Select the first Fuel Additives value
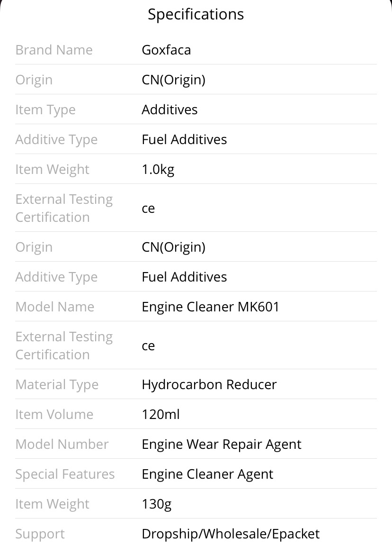 click(x=184, y=139)
